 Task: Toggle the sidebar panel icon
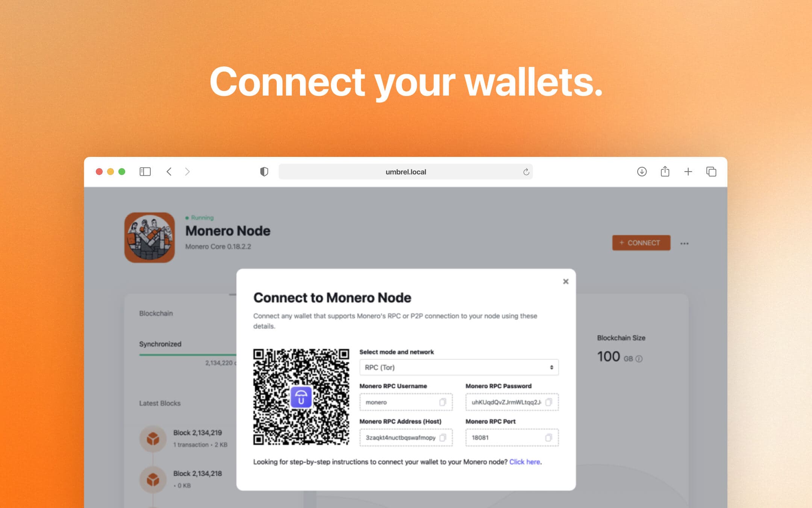tap(145, 172)
